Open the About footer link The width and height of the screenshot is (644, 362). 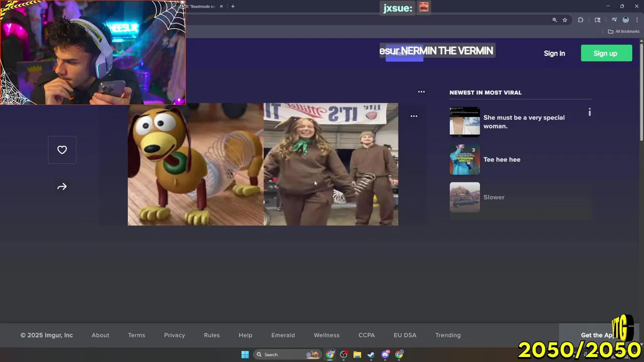(x=100, y=335)
